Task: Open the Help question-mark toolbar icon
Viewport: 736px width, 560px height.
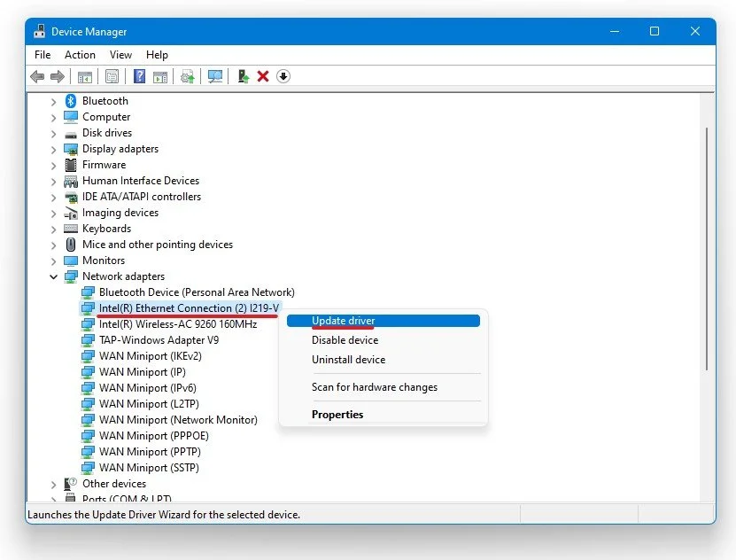Action: pos(139,76)
